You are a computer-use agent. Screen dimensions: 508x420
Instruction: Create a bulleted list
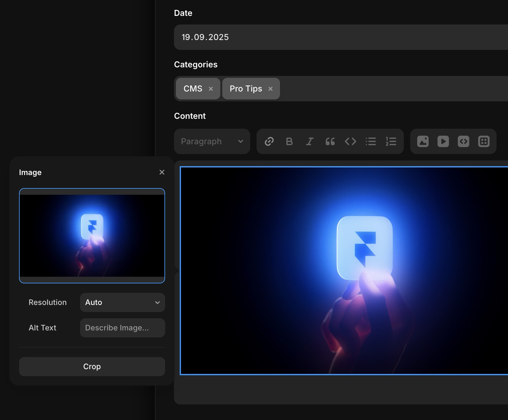371,141
